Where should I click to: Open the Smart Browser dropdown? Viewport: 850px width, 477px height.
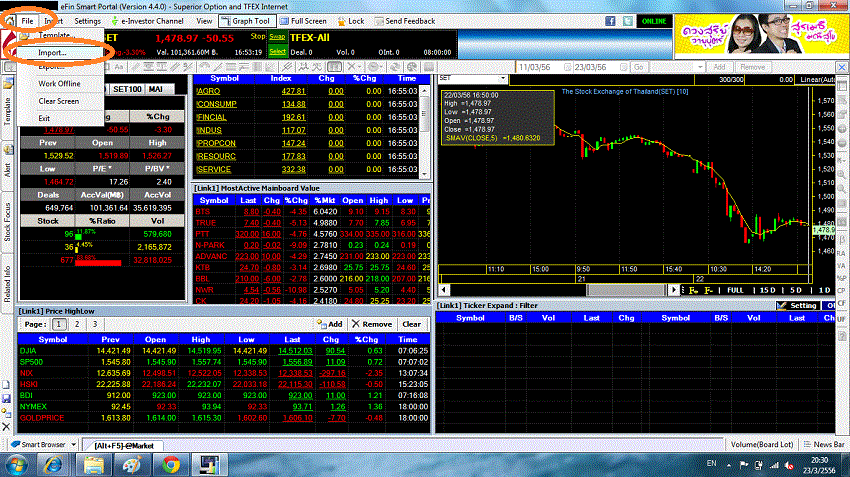(73, 444)
